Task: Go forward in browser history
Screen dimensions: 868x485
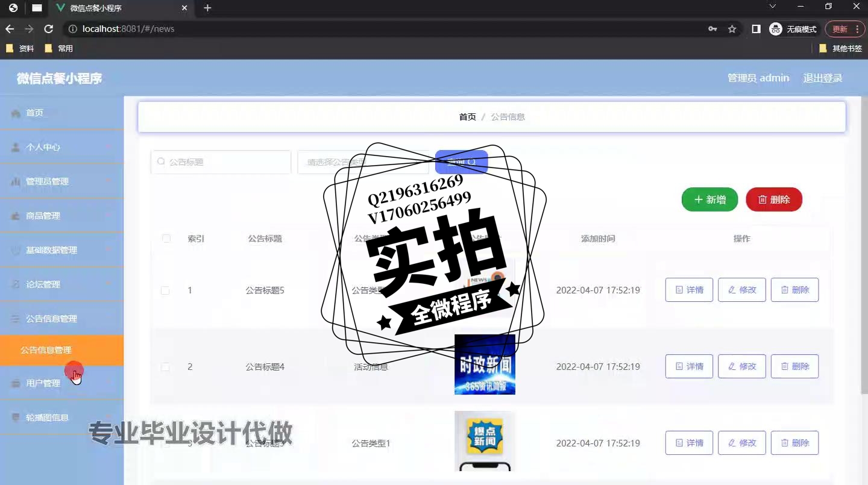Action: [29, 29]
